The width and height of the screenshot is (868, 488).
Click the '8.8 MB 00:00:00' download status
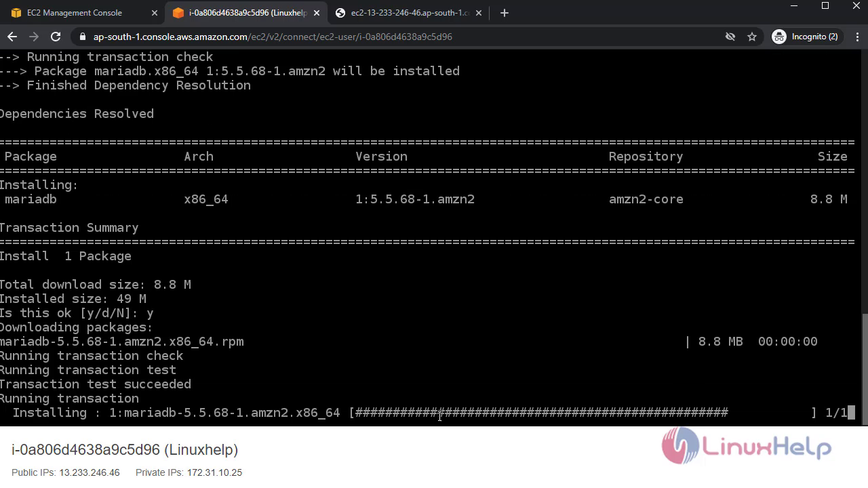click(757, 342)
